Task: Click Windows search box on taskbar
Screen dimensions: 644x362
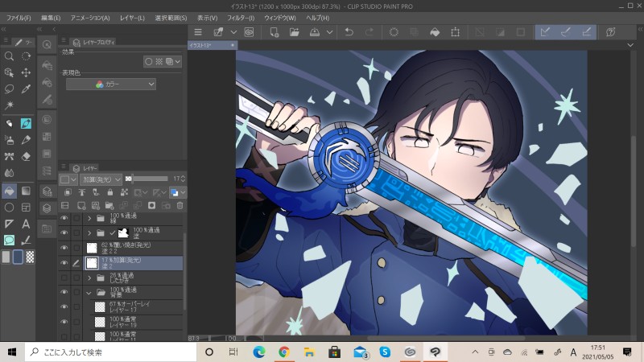Action: (111, 352)
